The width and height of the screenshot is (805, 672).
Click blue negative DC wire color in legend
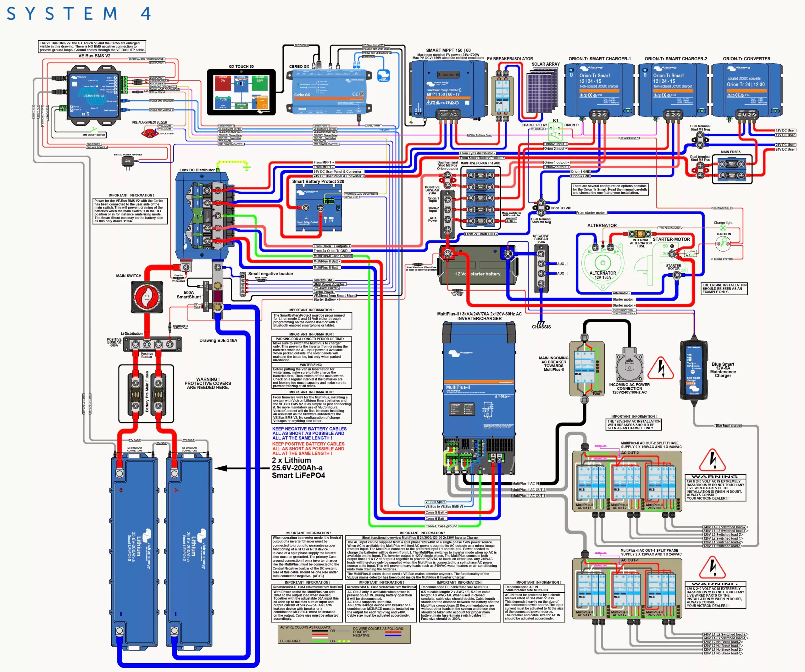pos(393,636)
